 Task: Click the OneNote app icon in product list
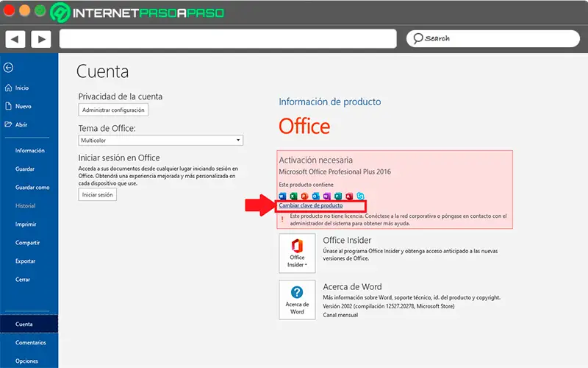pos(326,196)
